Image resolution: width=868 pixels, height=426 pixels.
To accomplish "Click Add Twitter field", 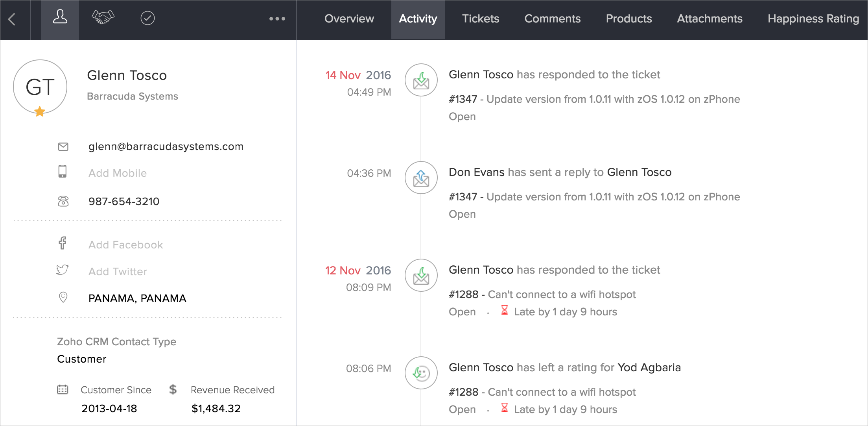I will 118,272.
